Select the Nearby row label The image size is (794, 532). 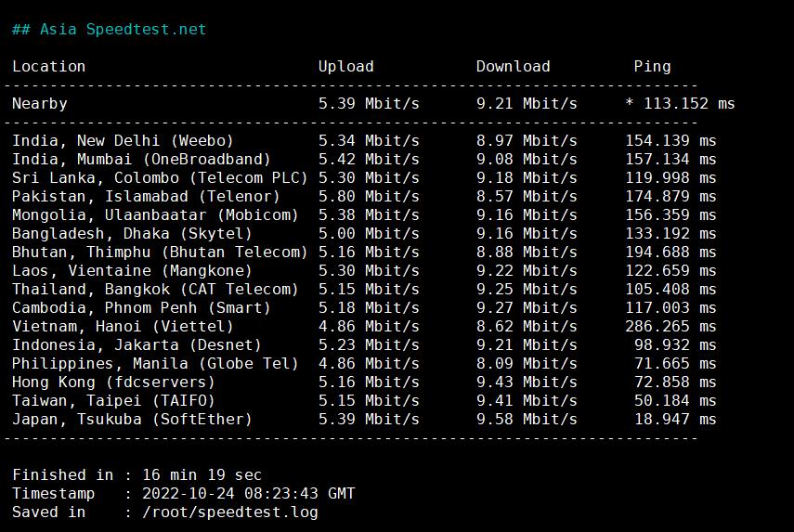39,104
